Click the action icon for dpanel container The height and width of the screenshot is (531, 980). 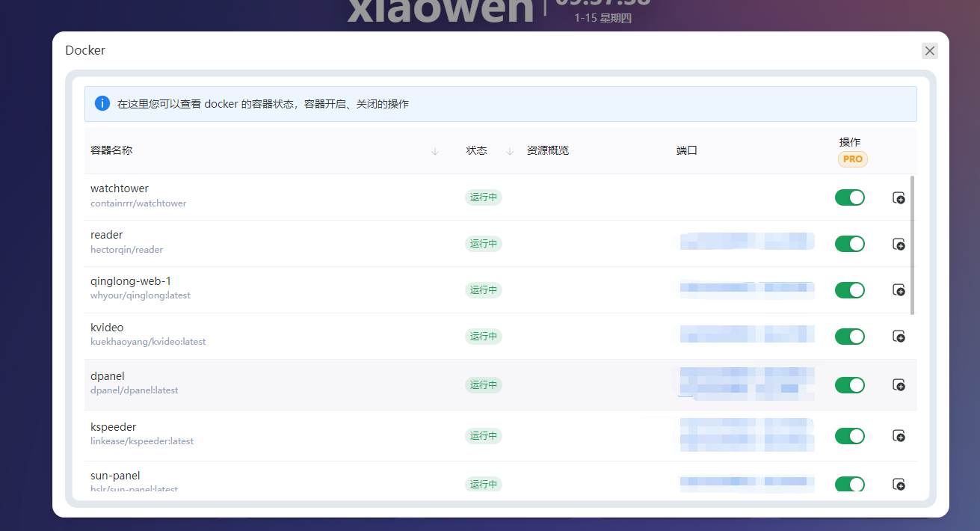(x=899, y=385)
